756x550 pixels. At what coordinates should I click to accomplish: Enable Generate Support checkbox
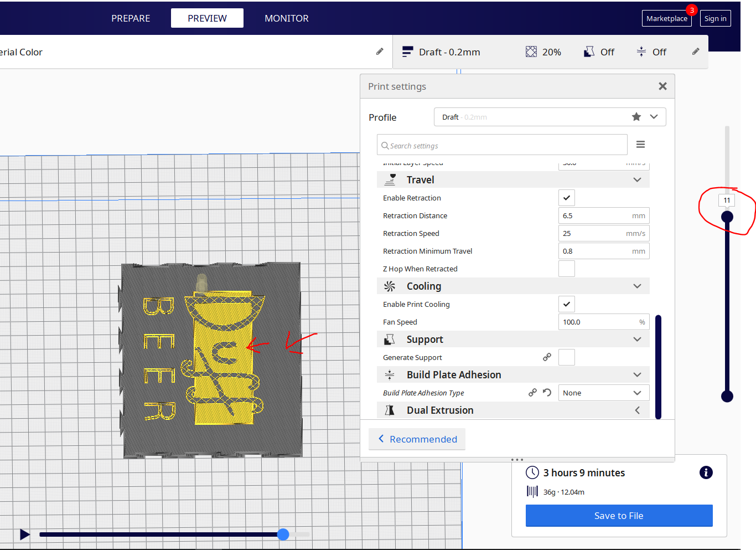pos(567,357)
